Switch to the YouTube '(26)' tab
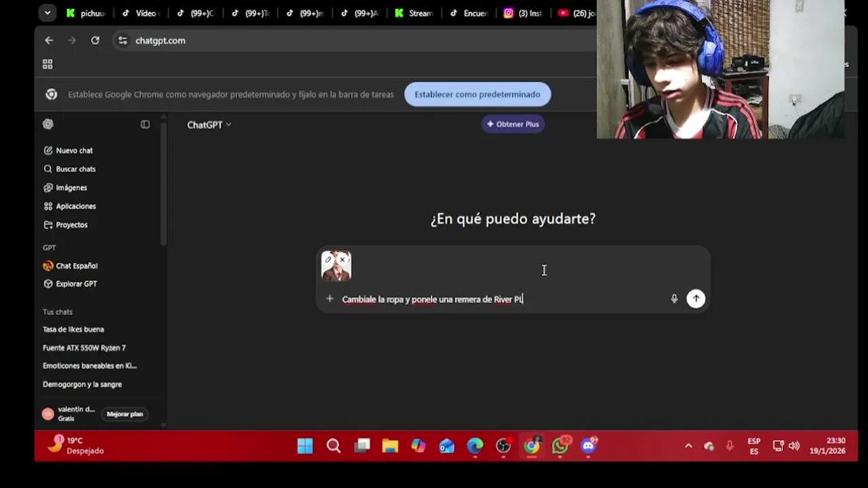This screenshot has width=868, height=488. tap(576, 13)
